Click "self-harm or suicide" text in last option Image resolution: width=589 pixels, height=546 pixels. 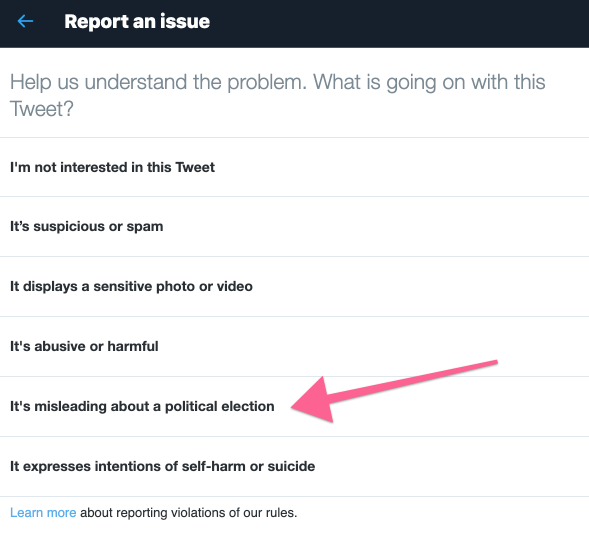coord(248,466)
